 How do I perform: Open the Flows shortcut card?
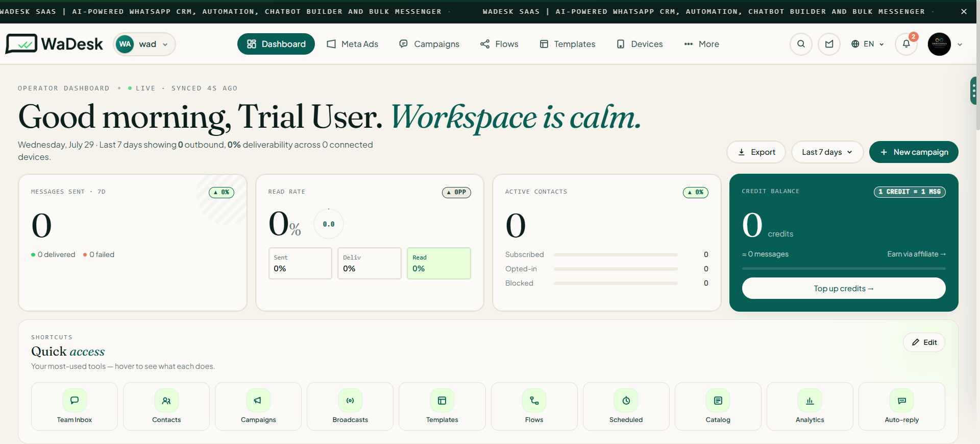click(x=534, y=406)
